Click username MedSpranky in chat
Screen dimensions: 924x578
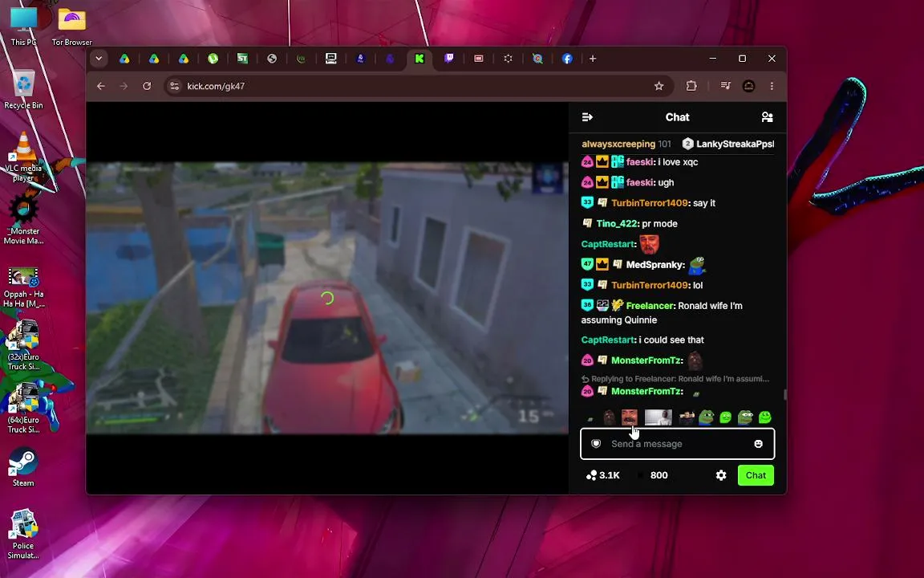[x=654, y=265]
